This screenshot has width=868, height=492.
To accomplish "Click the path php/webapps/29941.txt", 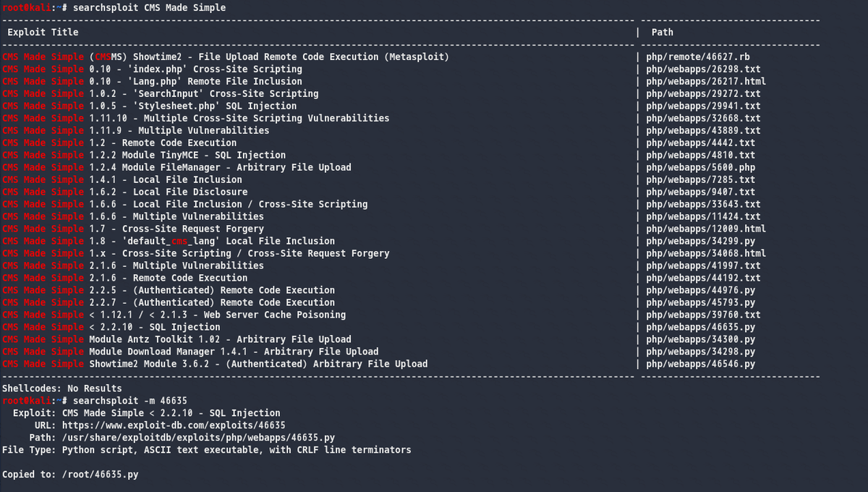I will tap(704, 106).
